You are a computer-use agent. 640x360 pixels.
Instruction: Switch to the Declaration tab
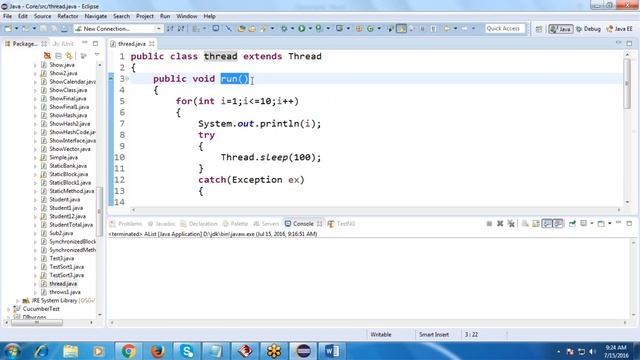click(199, 224)
